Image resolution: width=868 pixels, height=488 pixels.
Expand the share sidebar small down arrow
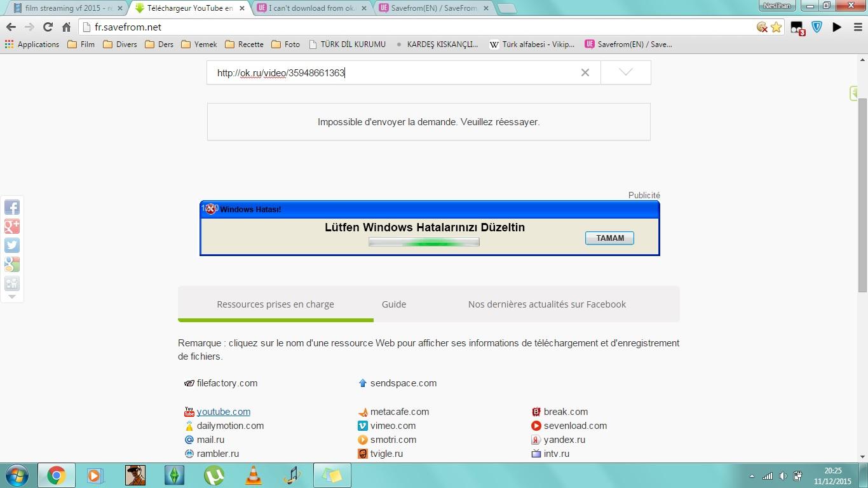(12, 297)
